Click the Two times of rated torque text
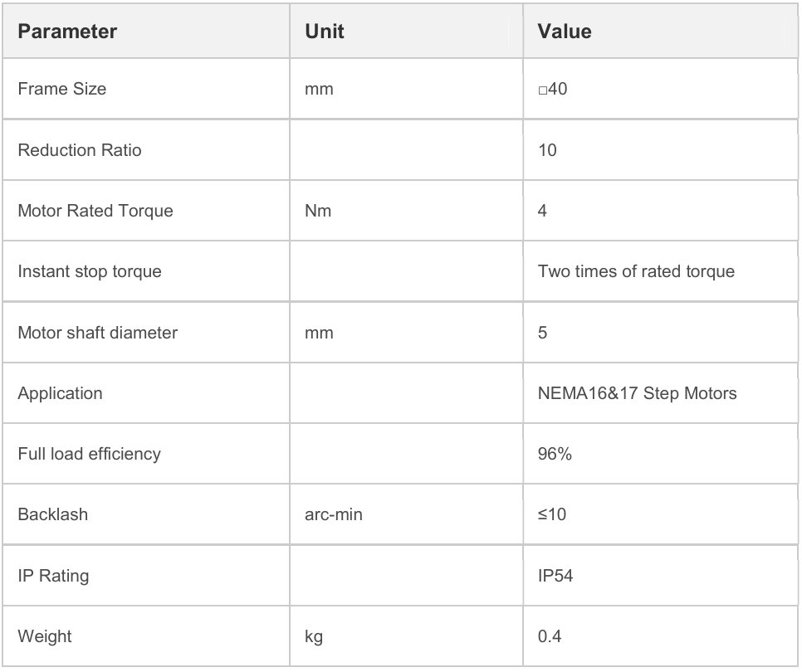This screenshot has height=672, width=802. click(636, 271)
